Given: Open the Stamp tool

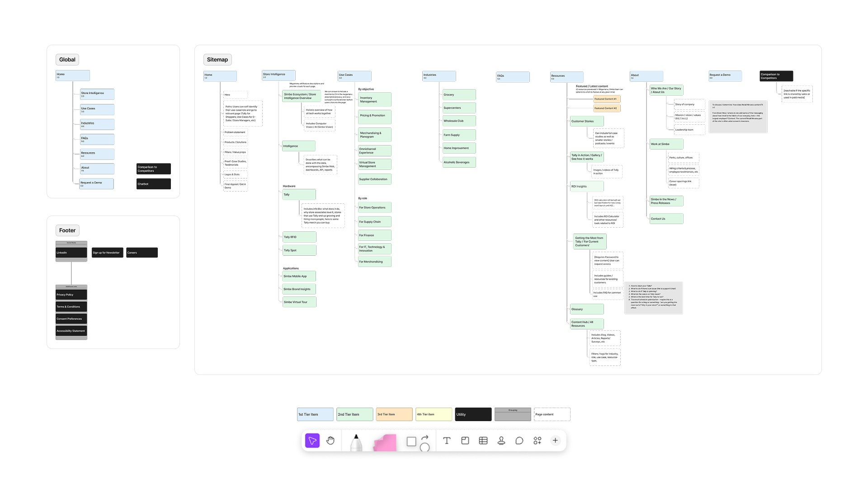Looking at the screenshot, I should 501,441.
